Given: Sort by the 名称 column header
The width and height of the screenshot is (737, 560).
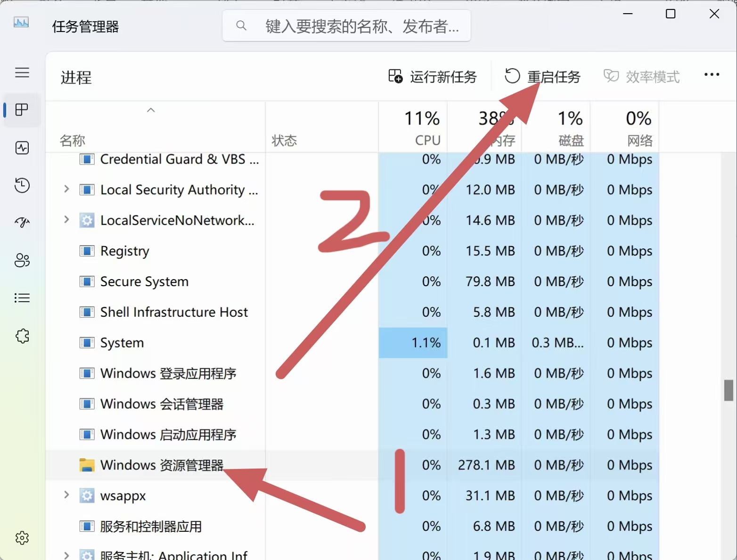Looking at the screenshot, I should [155, 127].
